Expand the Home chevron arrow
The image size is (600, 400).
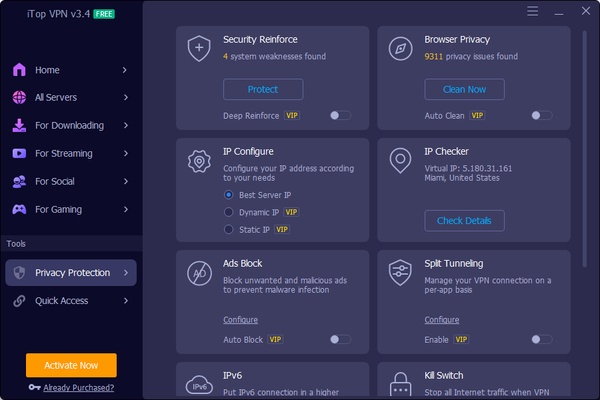click(125, 70)
